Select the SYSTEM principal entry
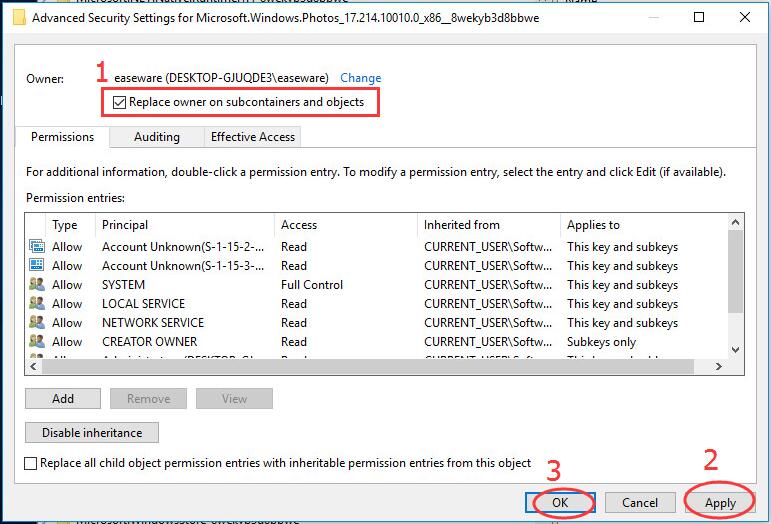The image size is (771, 524). pyautogui.click(x=123, y=285)
